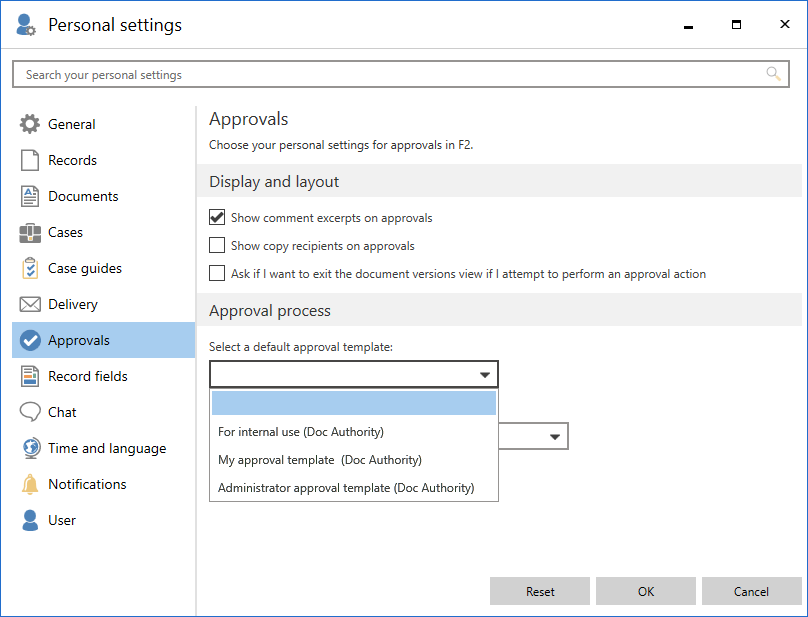Viewport: 808px width, 617px height.
Task: Click the Notifications bell icon
Action: (30, 485)
